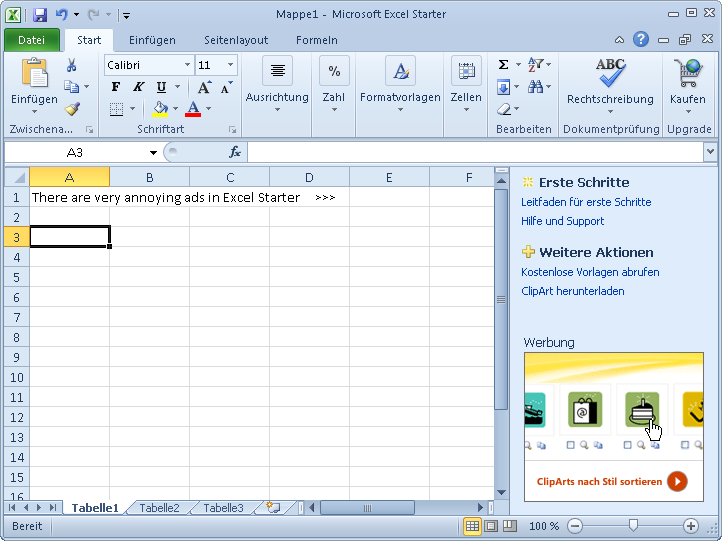The height and width of the screenshot is (541, 722).
Task: Run the Rechtschreibung spell check
Action: point(609,78)
